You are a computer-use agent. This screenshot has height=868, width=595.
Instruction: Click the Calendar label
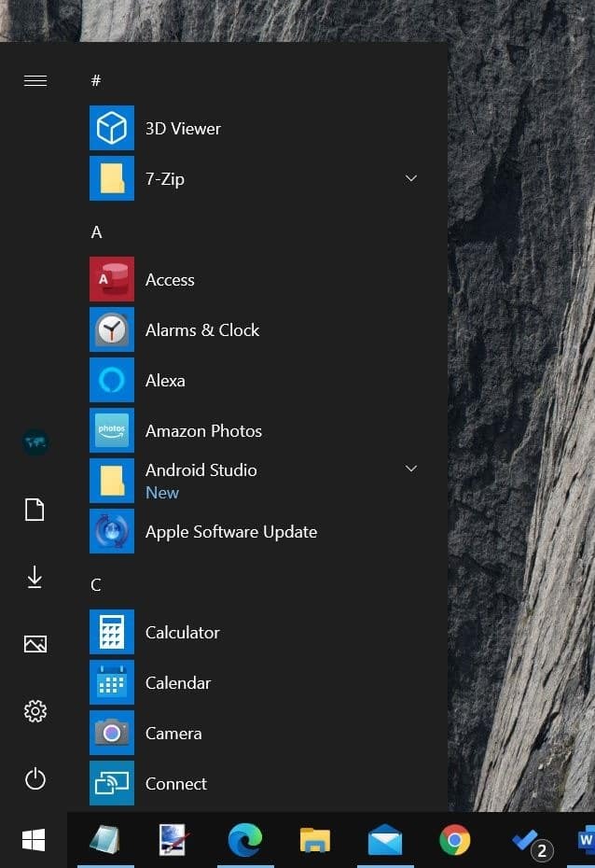(x=178, y=682)
